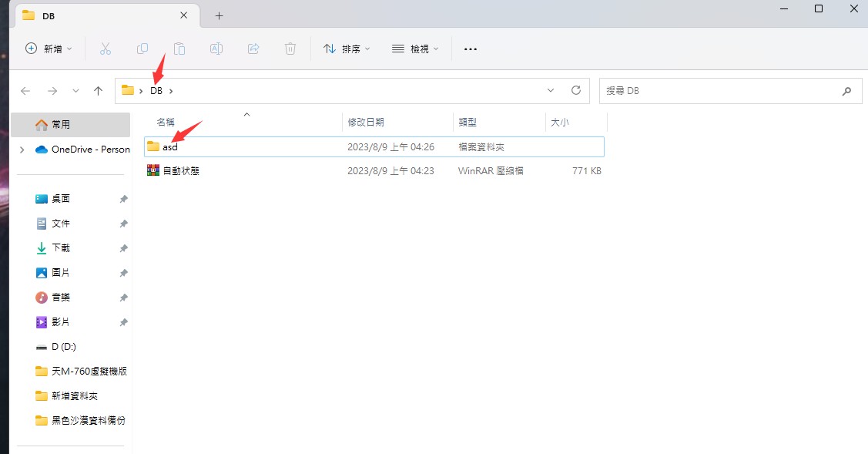Go back with the left arrow
Viewport: 868px width, 454px height.
pos(25,91)
